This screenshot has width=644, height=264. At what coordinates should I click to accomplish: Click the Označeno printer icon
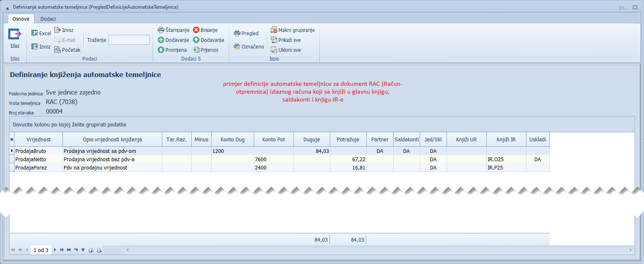237,47
